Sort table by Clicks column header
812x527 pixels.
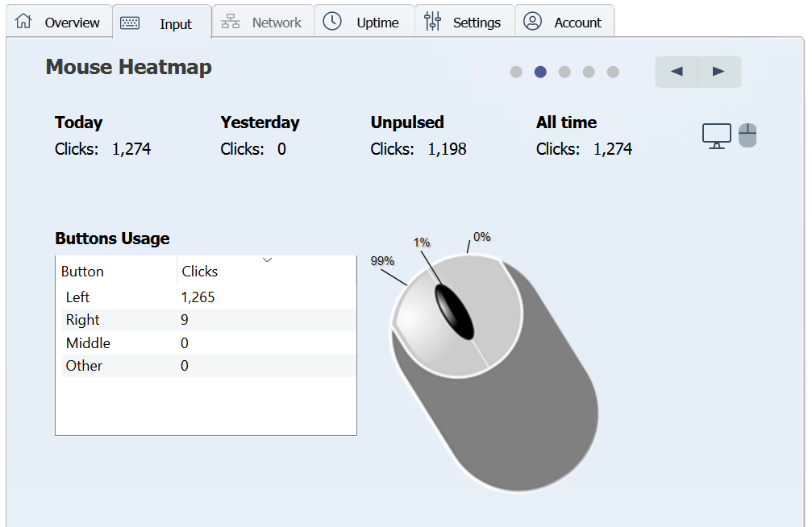click(266, 271)
